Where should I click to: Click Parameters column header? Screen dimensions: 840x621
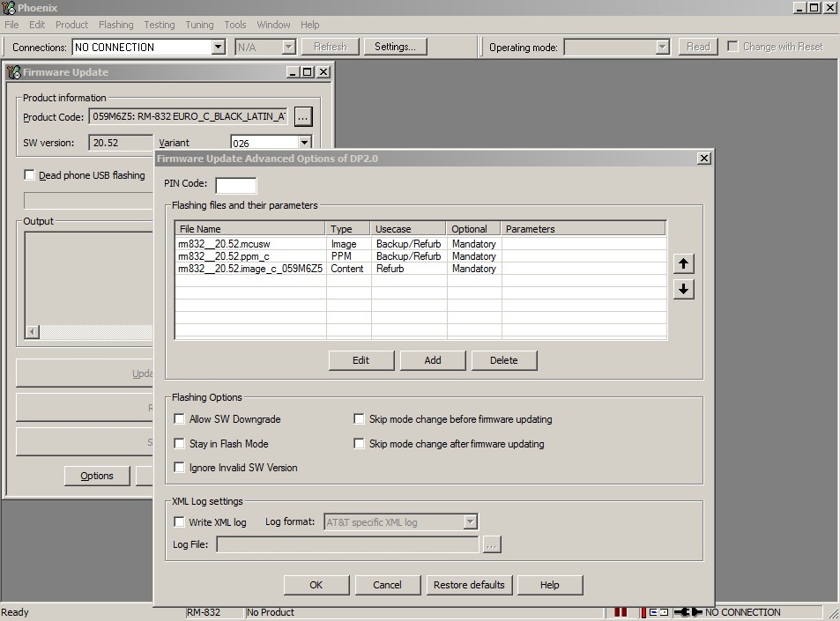pyautogui.click(x=584, y=229)
